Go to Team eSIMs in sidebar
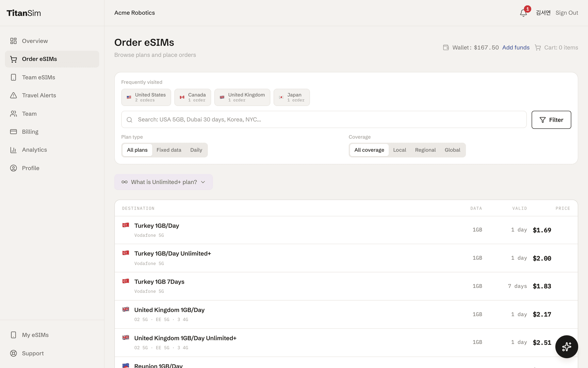 coord(52,77)
